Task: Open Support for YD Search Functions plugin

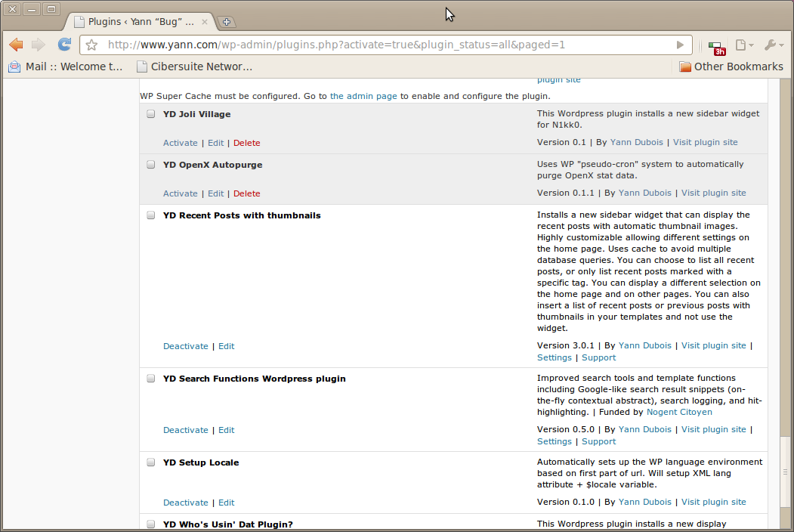Action: pyautogui.click(x=598, y=441)
